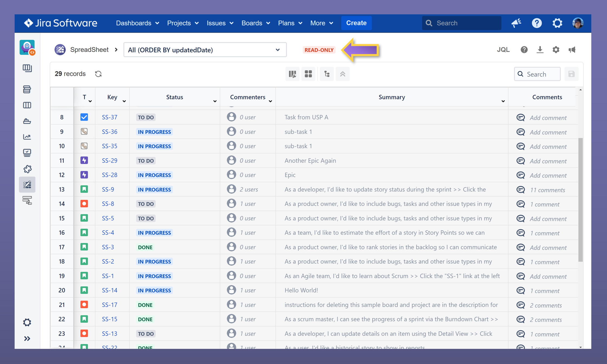Click the refresh records icon
The height and width of the screenshot is (364, 607).
(98, 74)
